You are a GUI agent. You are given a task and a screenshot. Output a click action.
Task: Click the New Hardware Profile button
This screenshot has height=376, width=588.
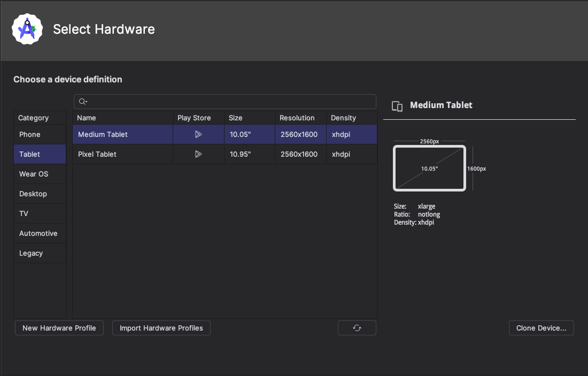59,328
